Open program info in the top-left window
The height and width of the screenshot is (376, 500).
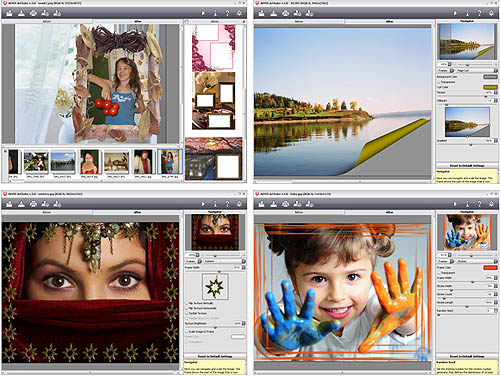215,13
